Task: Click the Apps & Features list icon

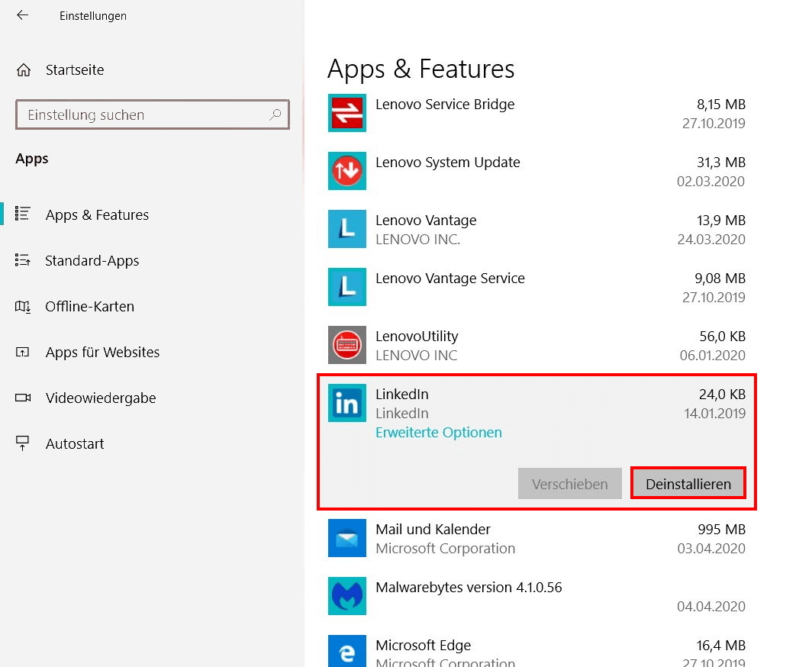Action: click(x=23, y=214)
